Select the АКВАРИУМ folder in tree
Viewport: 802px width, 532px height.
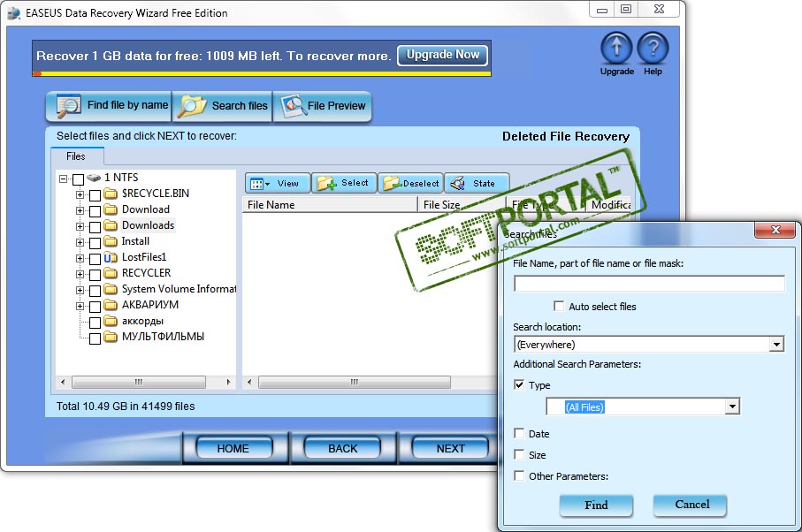coord(149,305)
